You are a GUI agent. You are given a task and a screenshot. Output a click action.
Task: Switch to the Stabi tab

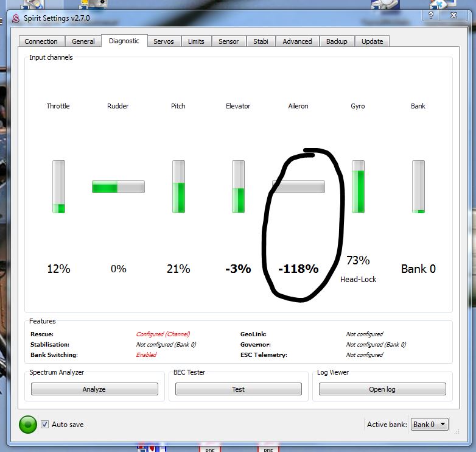point(261,41)
